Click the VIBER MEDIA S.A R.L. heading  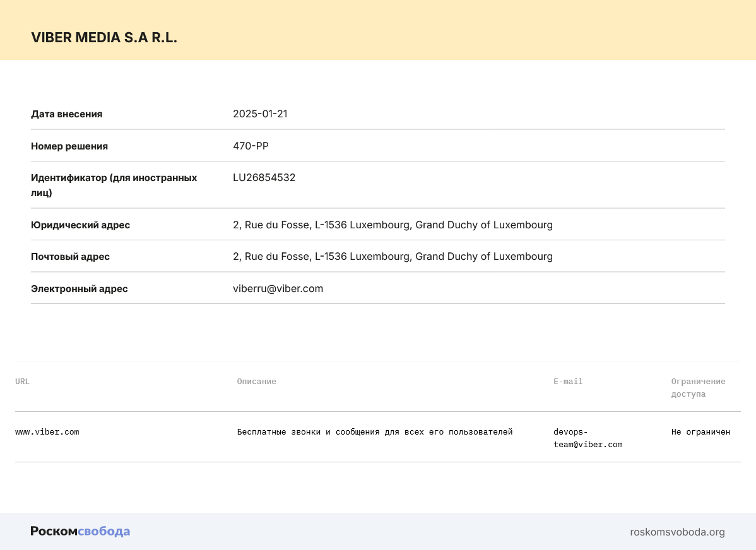(x=104, y=38)
